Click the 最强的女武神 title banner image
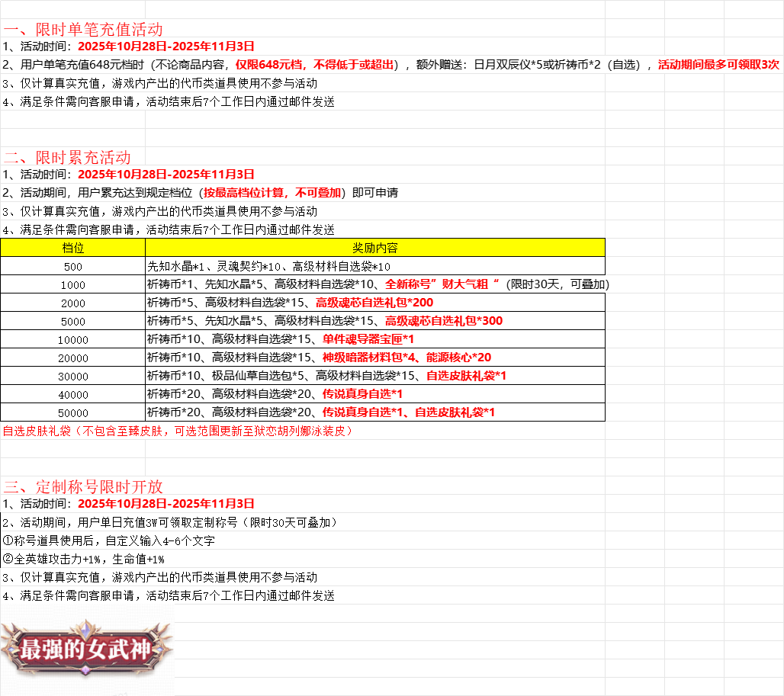Image resolution: width=784 pixels, height=696 pixels. point(86,649)
